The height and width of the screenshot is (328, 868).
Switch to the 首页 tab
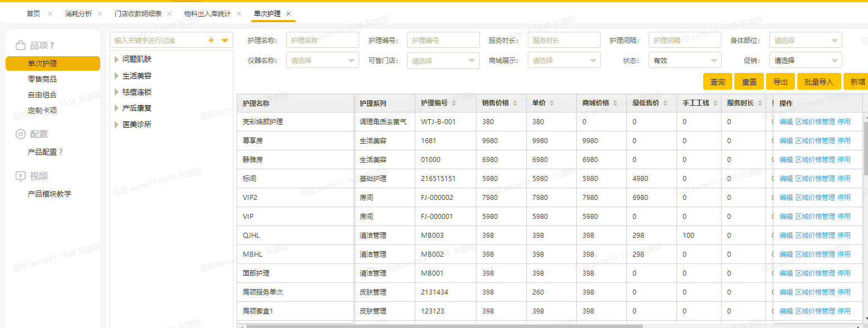33,13
